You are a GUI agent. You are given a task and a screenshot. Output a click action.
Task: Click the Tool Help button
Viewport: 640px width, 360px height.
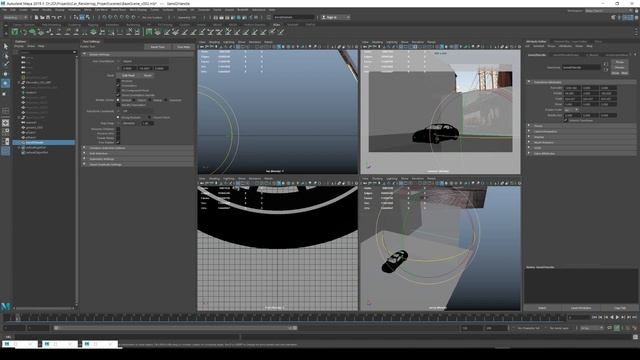184,47
